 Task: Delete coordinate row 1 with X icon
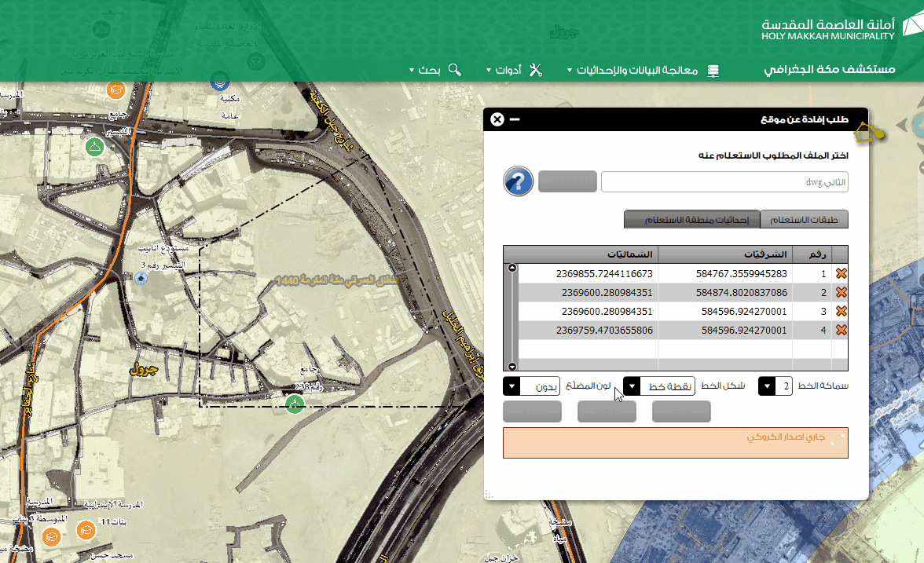coord(841,273)
